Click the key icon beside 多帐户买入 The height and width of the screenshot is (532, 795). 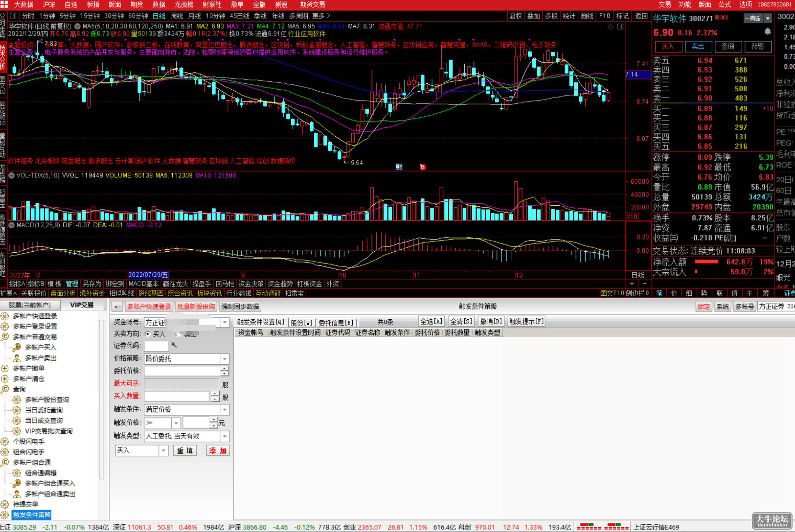coord(17,347)
